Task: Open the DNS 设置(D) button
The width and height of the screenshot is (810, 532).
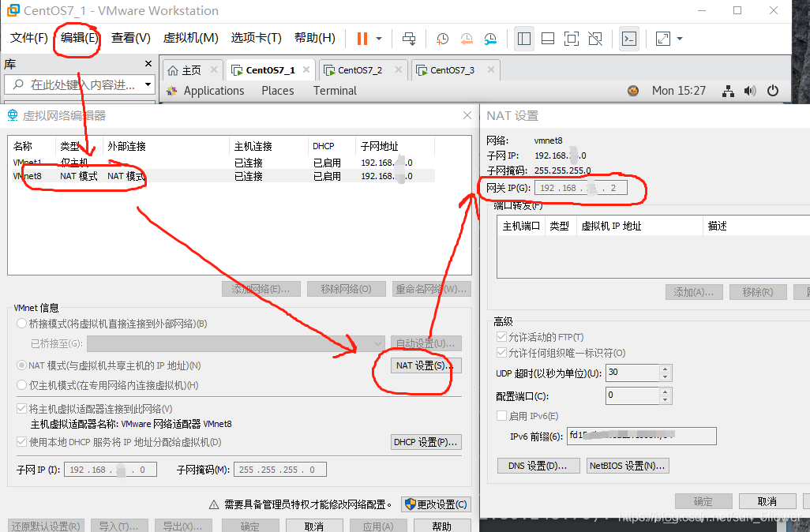Action: (x=538, y=466)
